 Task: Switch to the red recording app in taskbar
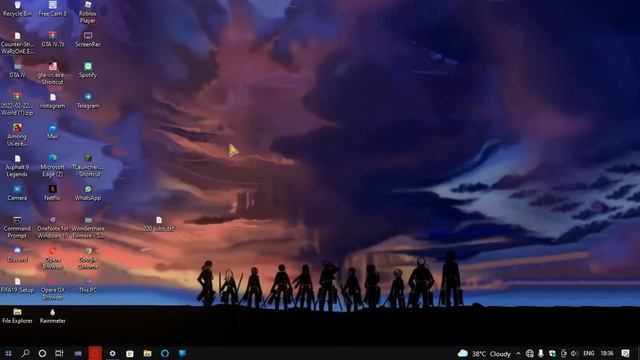pyautogui.click(x=95, y=353)
